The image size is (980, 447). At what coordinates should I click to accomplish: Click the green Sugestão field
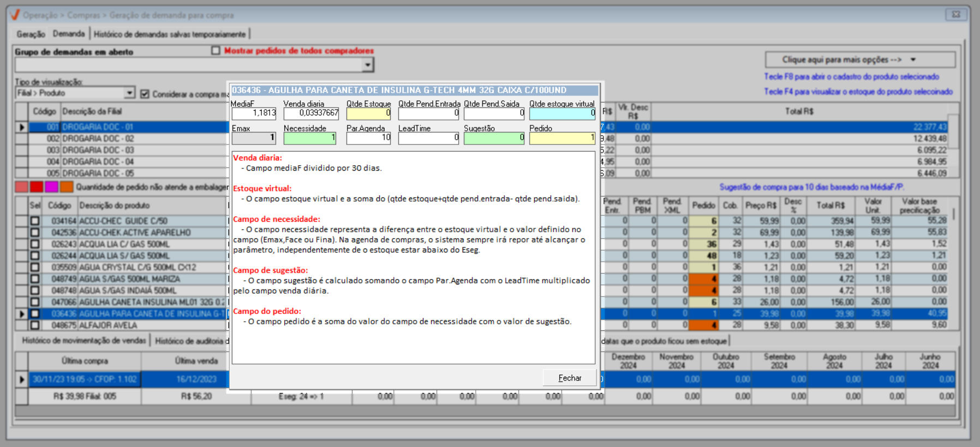tap(494, 138)
